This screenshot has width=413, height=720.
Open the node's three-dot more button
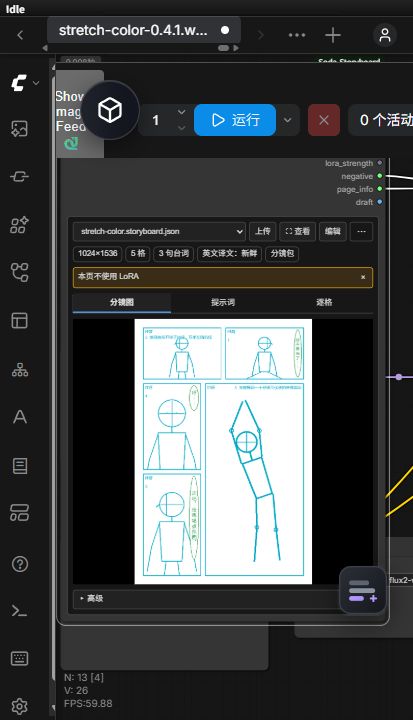tap(362, 231)
